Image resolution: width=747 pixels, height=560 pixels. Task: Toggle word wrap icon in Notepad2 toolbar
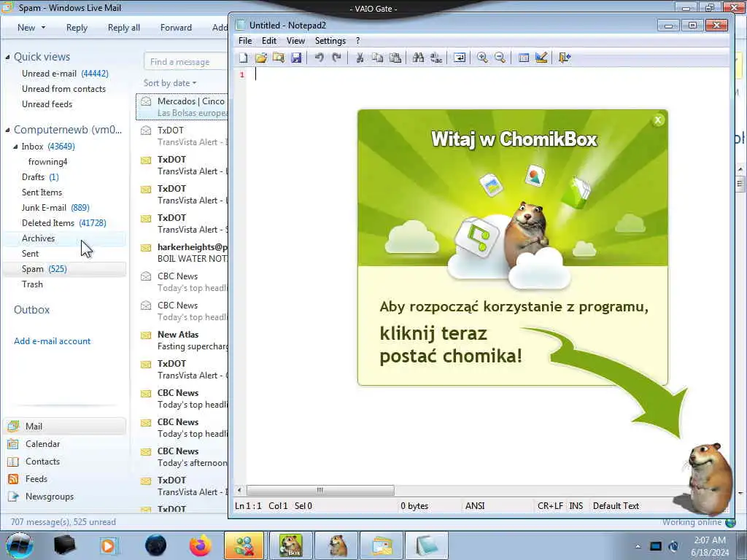[x=460, y=58]
